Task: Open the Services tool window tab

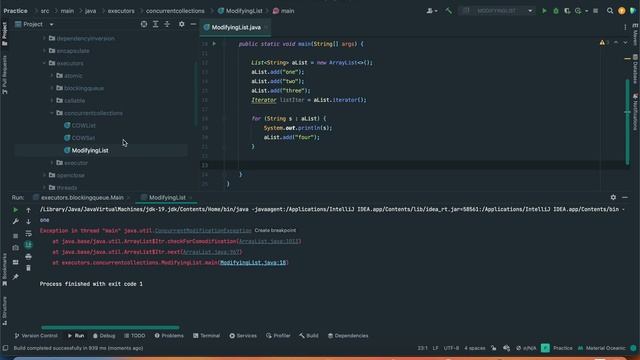Action: coord(243,336)
